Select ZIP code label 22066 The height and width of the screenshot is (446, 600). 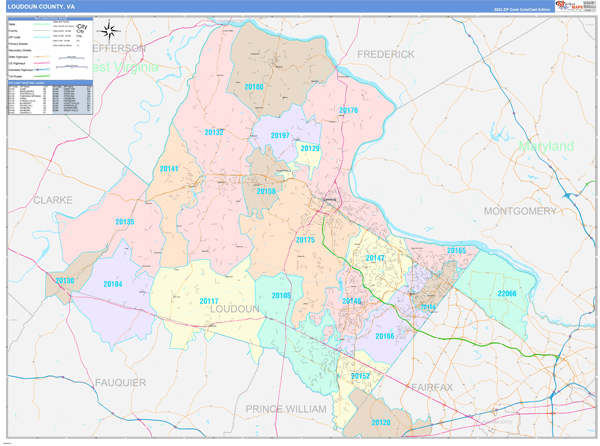pos(507,294)
